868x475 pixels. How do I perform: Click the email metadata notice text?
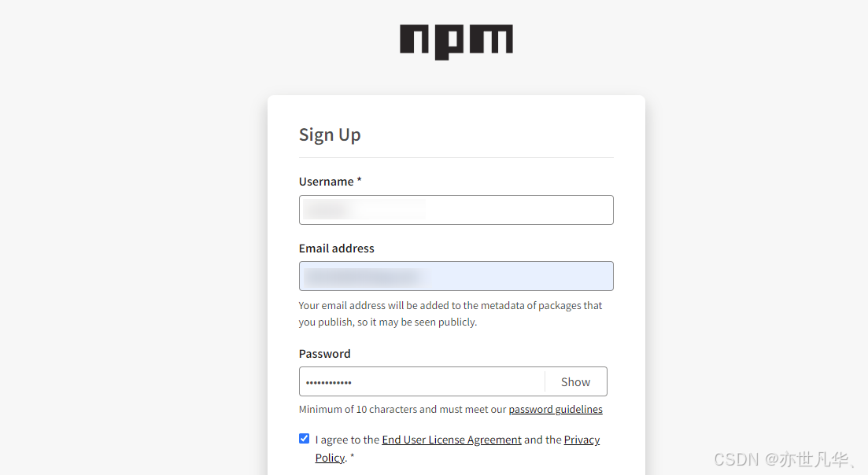click(450, 314)
